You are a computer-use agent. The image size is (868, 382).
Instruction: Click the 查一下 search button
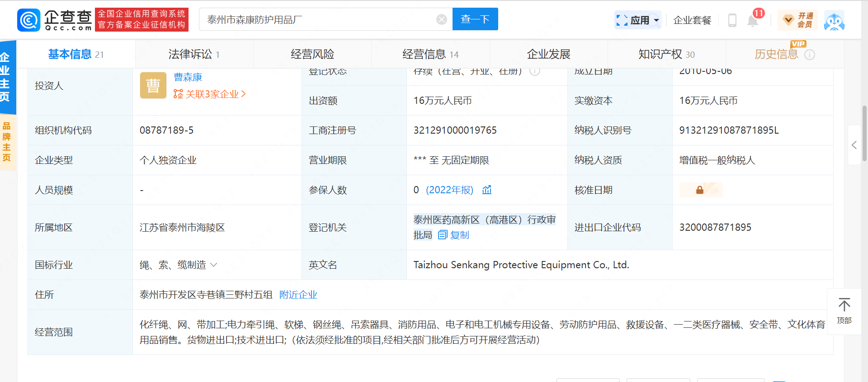[475, 19]
